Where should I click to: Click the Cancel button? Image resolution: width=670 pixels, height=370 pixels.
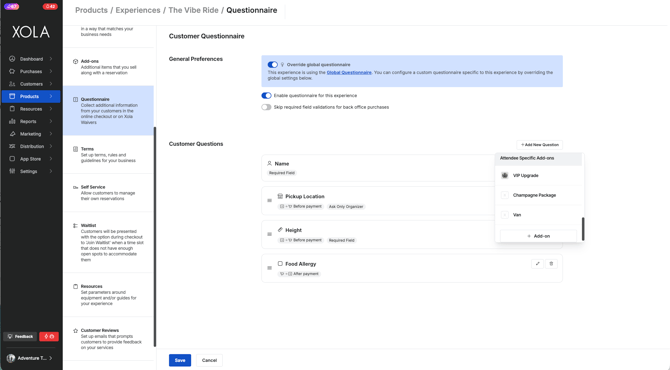click(209, 360)
